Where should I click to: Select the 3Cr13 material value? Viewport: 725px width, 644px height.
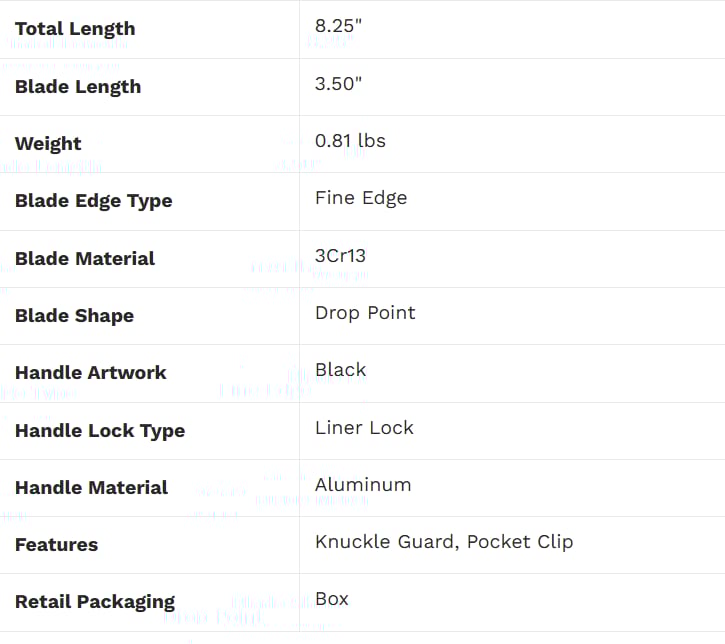click(340, 256)
